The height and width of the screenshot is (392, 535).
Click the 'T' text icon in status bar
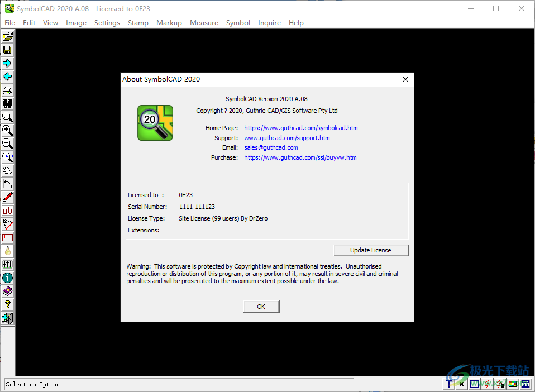pyautogui.click(x=448, y=384)
